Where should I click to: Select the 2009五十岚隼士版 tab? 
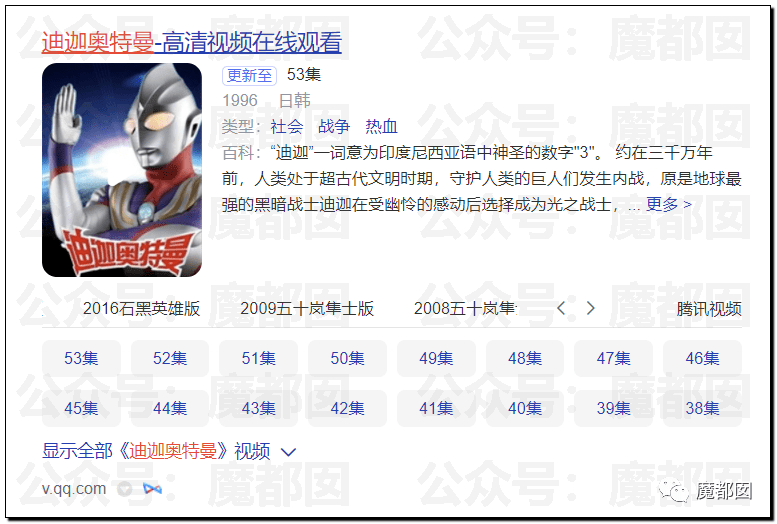coord(307,308)
